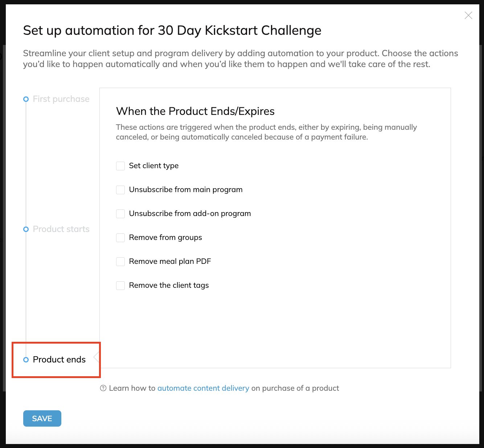Switch to the First purchase step
Image resolution: width=484 pixels, height=448 pixels.
tap(61, 99)
